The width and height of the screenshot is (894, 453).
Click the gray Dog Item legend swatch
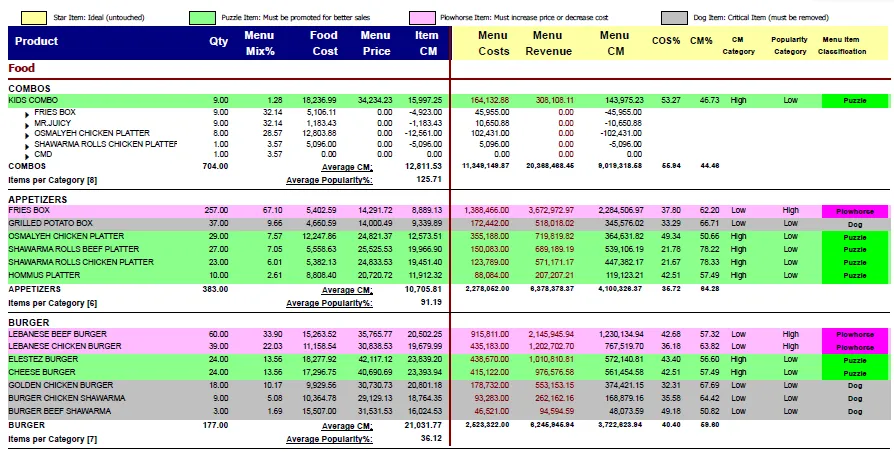pos(674,18)
